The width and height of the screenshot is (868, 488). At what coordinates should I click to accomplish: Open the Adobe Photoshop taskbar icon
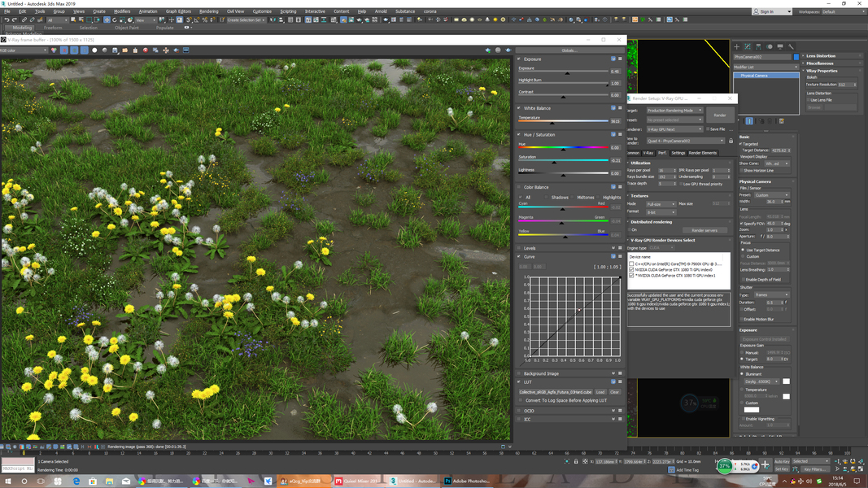pos(468,481)
